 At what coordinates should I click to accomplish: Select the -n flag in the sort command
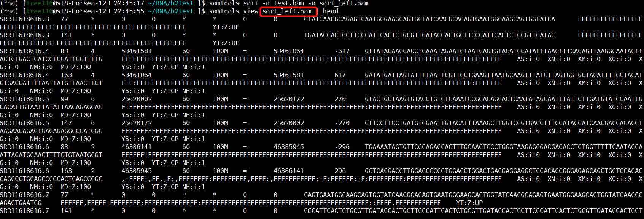click(x=266, y=3)
